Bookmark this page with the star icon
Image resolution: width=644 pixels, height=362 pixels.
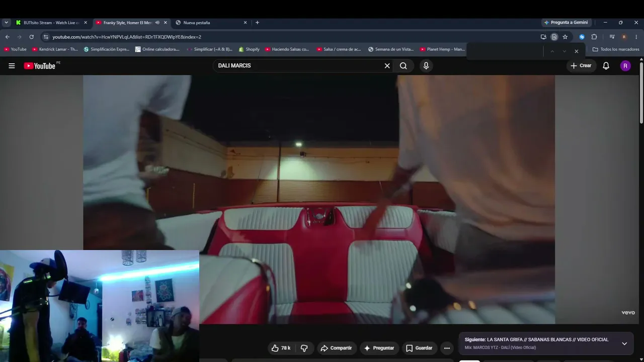coord(565,37)
